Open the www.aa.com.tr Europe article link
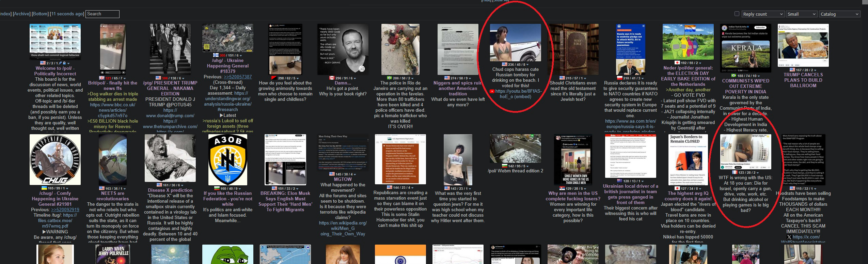Screen dimensions: 868x264 click(x=630, y=126)
